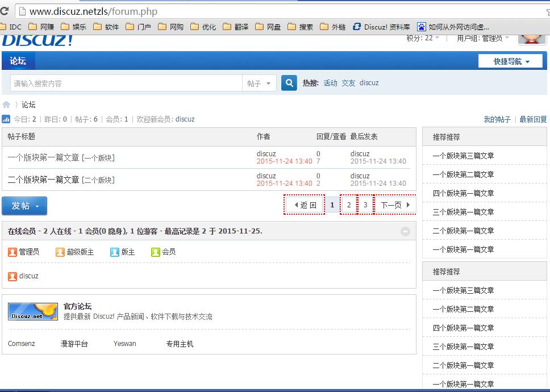Screen dimensions: 550x392
Task: Open 最新回复 link
Action: pos(533,119)
